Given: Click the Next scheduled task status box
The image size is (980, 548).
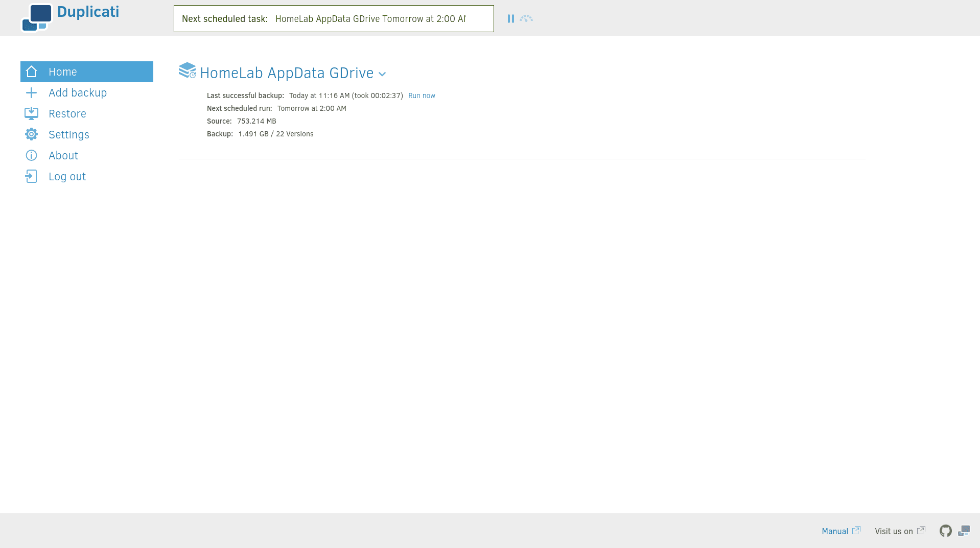Looking at the screenshot, I should (x=334, y=19).
